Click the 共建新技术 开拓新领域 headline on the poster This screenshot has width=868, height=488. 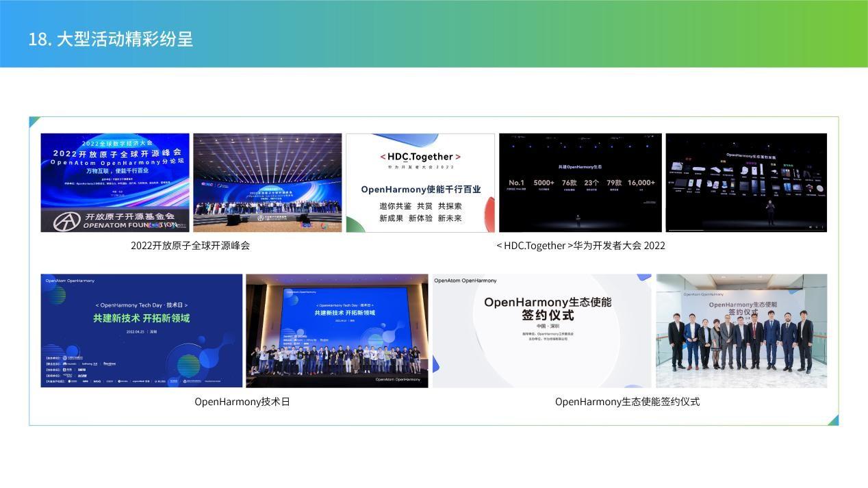tap(142, 318)
